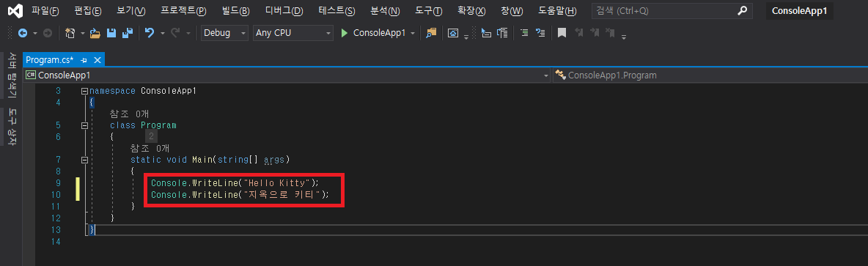Open the 빌드(B) menu
This screenshot has width=868, height=266.
coord(235,10)
